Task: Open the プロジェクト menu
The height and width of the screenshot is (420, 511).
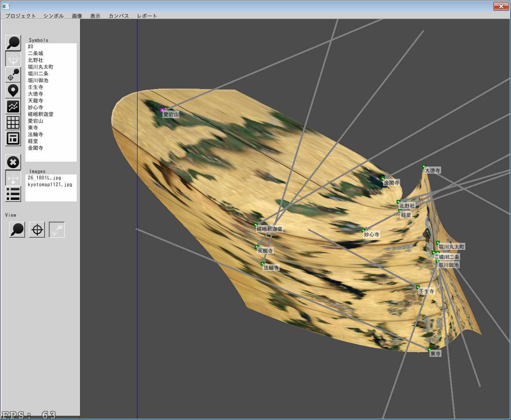Action: tap(21, 16)
